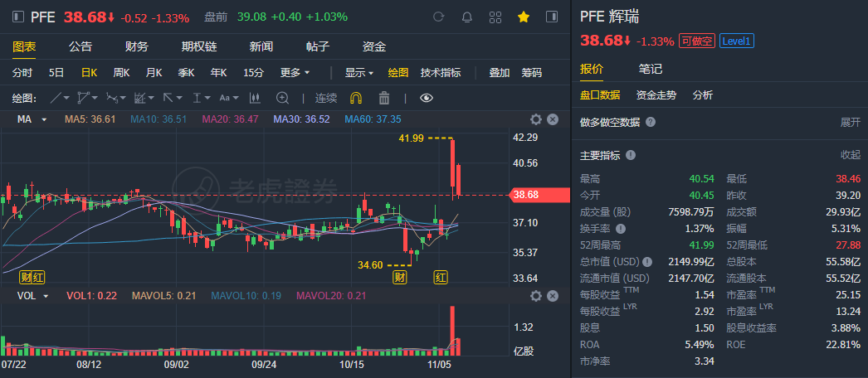868x378 pixels.
Task: Open MA indicator settings gear
Action: pos(536,119)
